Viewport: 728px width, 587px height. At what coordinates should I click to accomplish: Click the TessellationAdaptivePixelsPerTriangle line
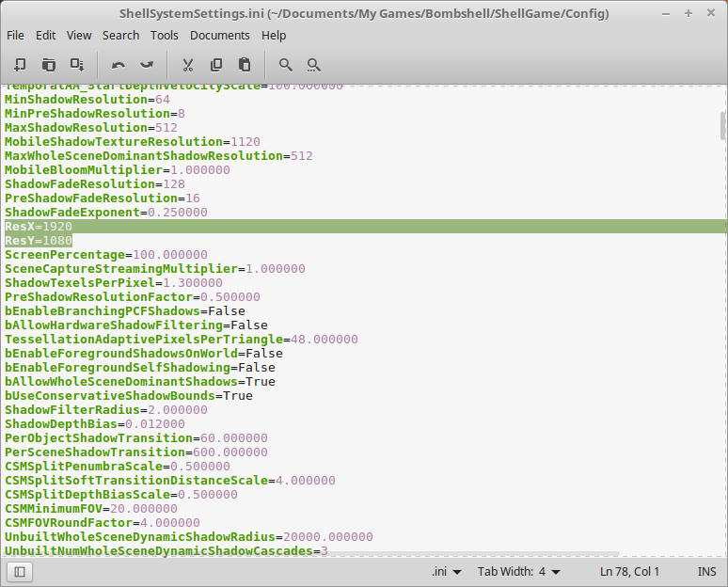point(182,340)
